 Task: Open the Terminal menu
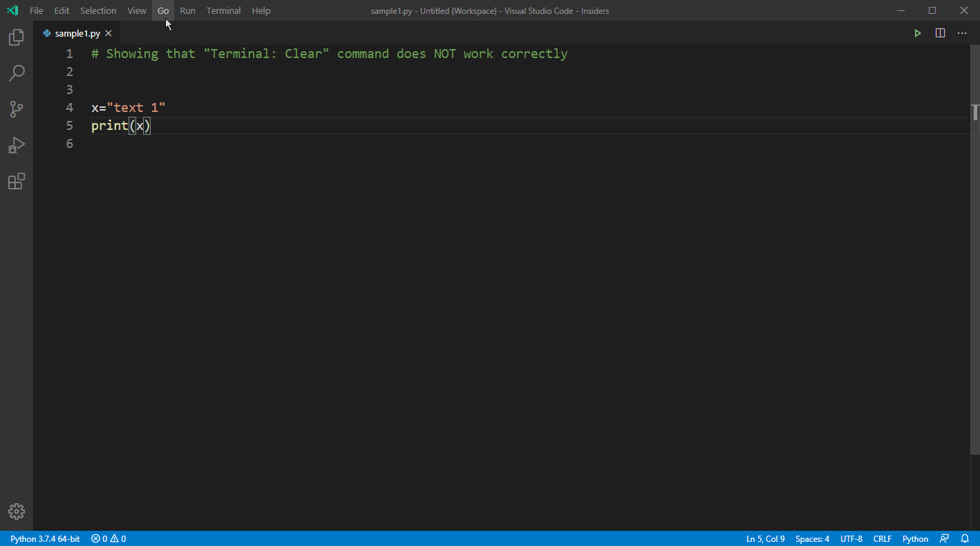click(224, 10)
